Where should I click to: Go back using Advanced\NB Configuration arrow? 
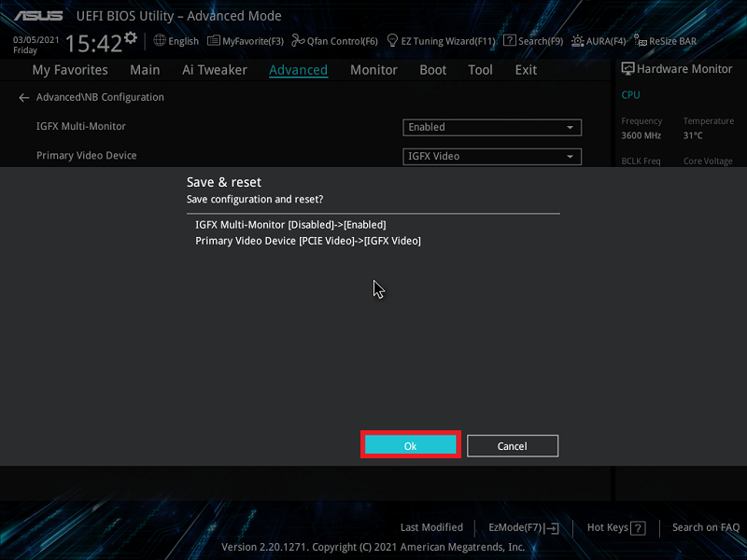[24, 98]
